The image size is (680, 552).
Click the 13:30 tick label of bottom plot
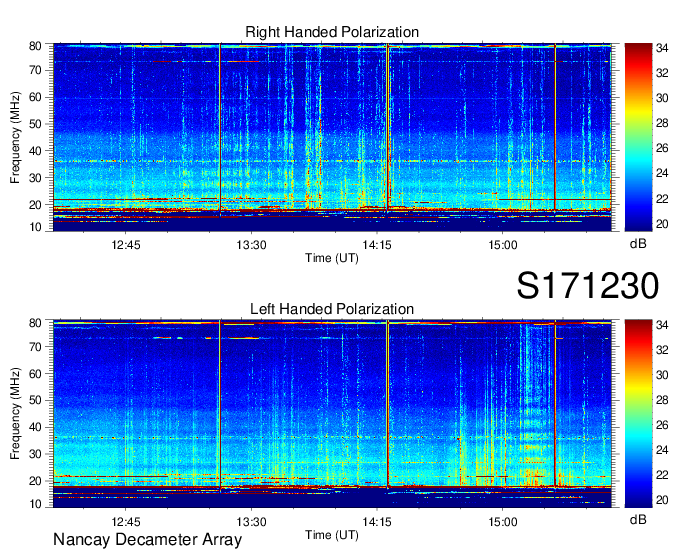[251, 522]
